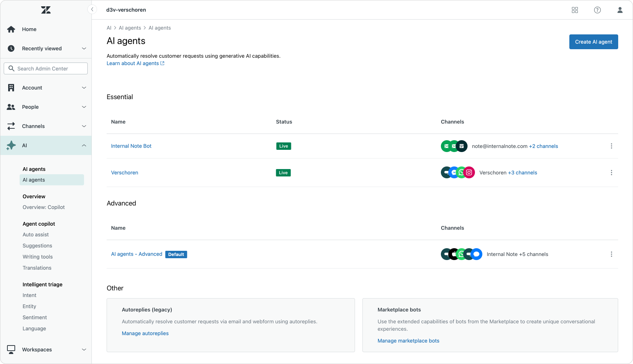Open AI agents - Advanced link
This screenshot has height=364, width=633.
[137, 254]
